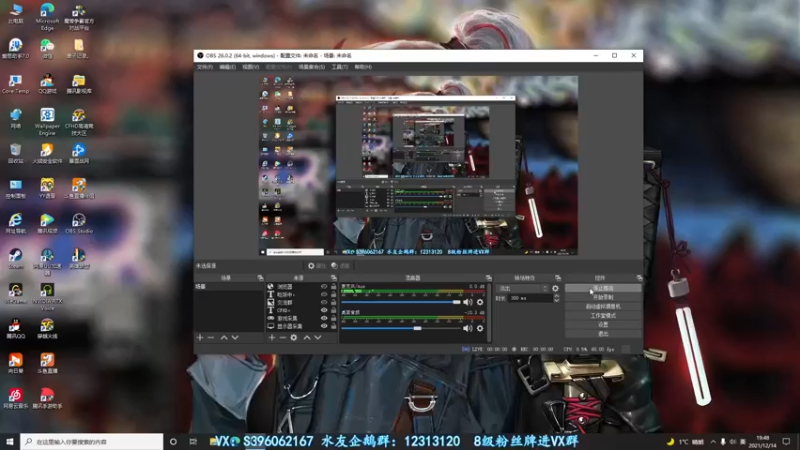The height and width of the screenshot is (450, 800).
Task: Click the 开始录制 button
Action: coord(603,297)
